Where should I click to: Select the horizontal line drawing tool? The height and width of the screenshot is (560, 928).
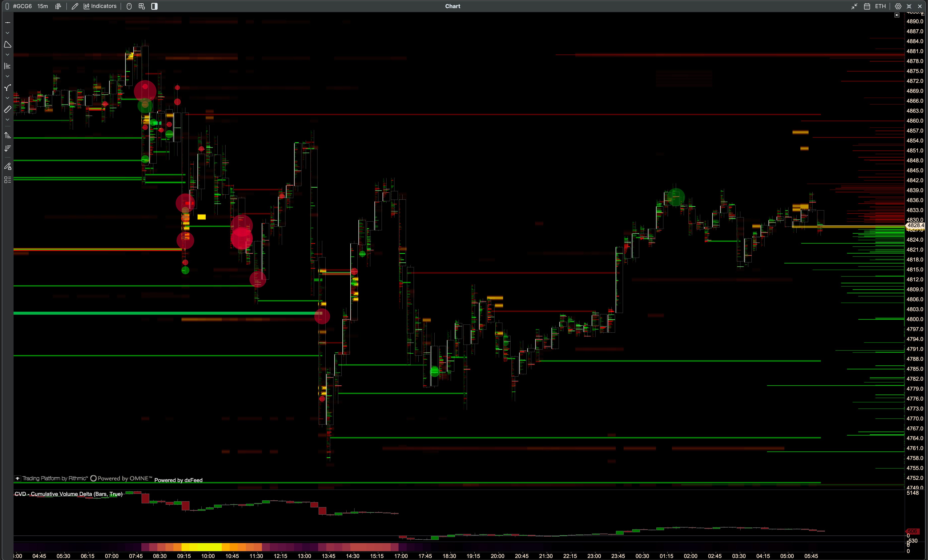7,23
